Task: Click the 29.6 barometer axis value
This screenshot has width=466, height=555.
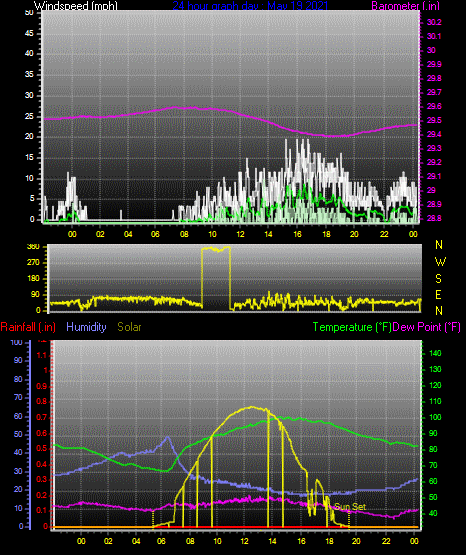Action: 434,107
